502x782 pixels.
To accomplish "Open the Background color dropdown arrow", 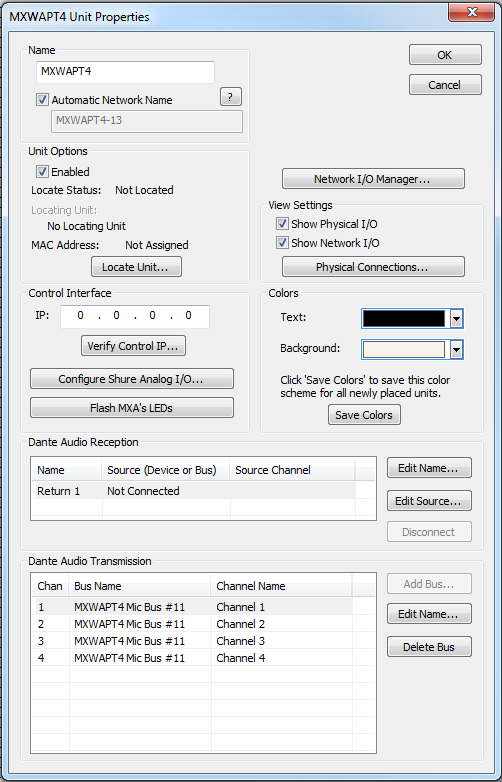I will (x=456, y=350).
